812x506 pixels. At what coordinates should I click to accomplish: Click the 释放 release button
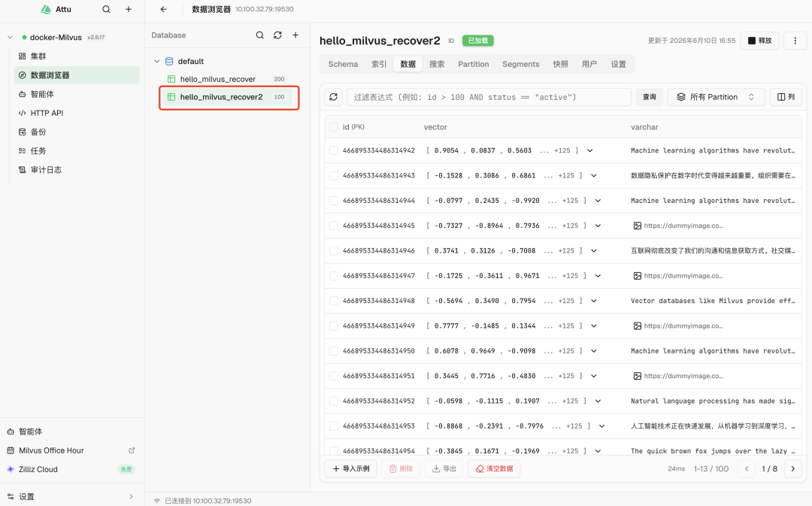pyautogui.click(x=759, y=41)
